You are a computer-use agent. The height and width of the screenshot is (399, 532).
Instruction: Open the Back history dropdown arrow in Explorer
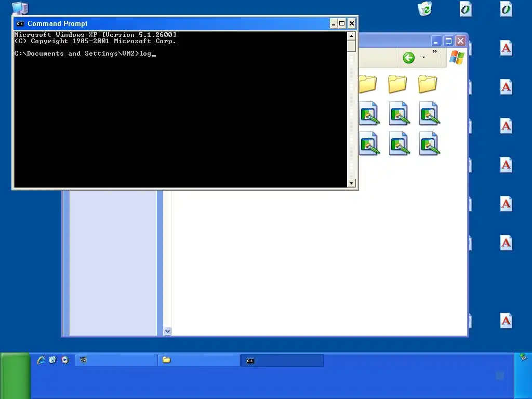point(423,57)
